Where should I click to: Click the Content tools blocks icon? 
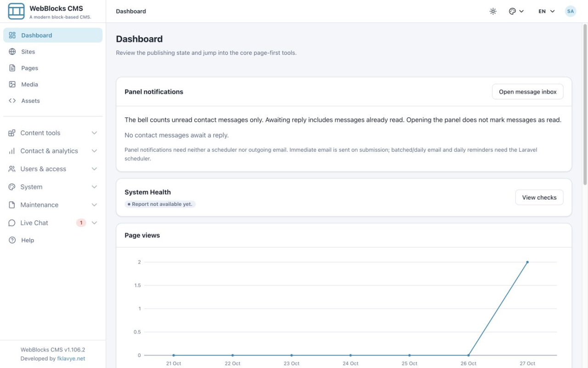[x=12, y=133]
